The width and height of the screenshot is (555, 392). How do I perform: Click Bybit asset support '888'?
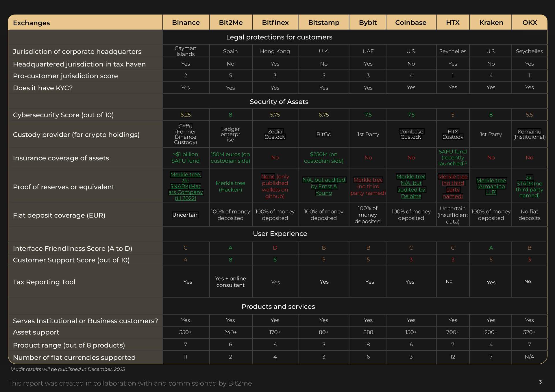tap(368, 332)
